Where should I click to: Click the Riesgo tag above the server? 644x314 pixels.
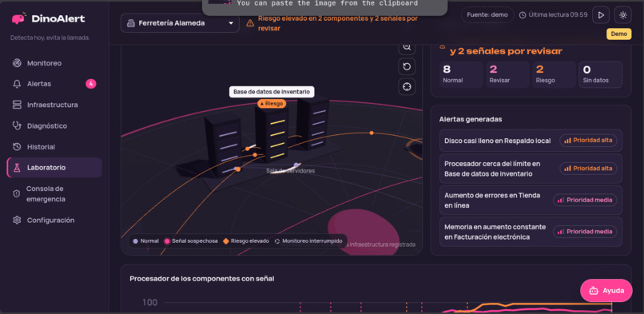272,103
